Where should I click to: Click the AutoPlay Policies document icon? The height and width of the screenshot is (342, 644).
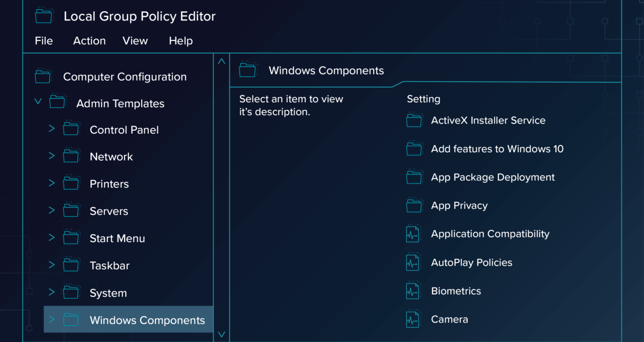412,262
